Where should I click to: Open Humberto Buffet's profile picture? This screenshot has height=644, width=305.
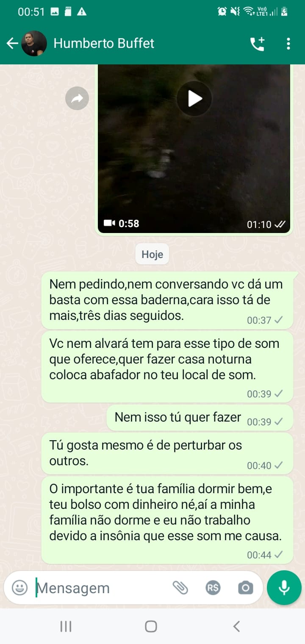click(x=34, y=43)
